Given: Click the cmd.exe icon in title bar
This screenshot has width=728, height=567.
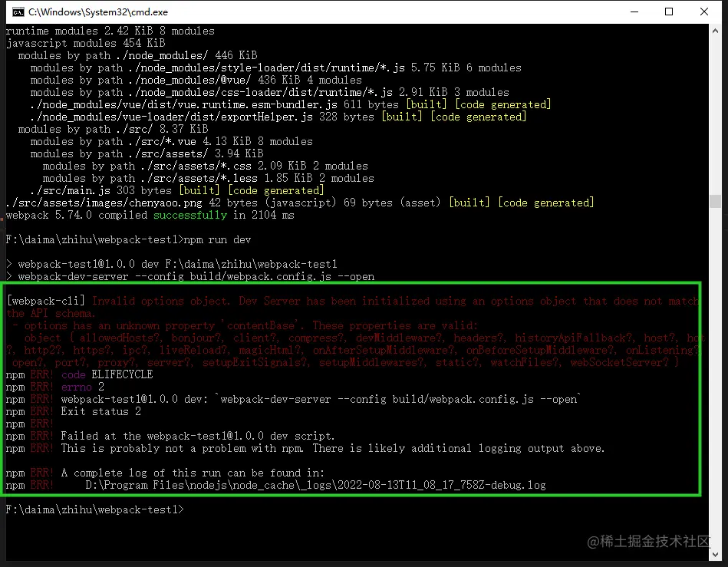Looking at the screenshot, I should 18,12.
